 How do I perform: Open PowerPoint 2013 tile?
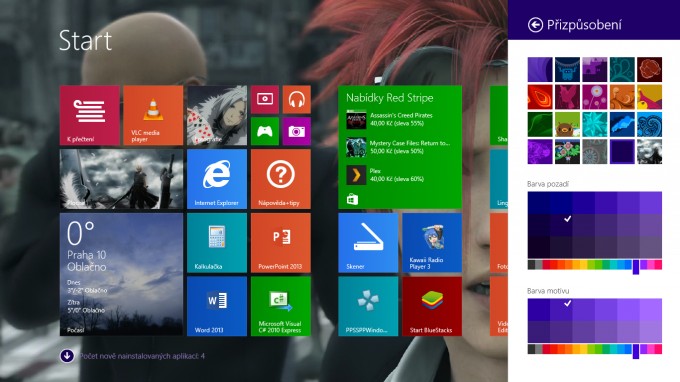[281, 243]
